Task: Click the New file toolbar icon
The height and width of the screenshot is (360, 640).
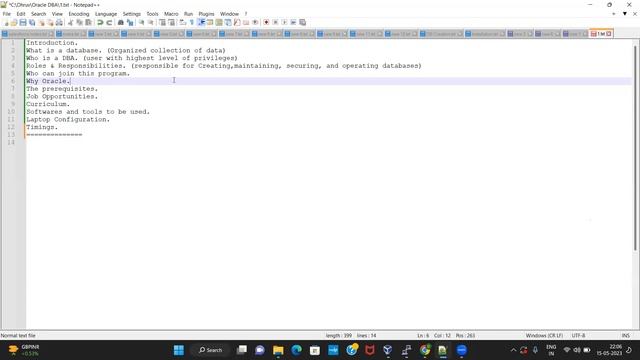Action: [x=6, y=22]
